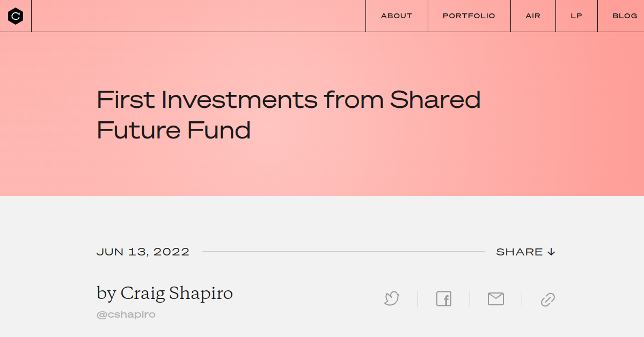Open the AIR nav item

(532, 16)
